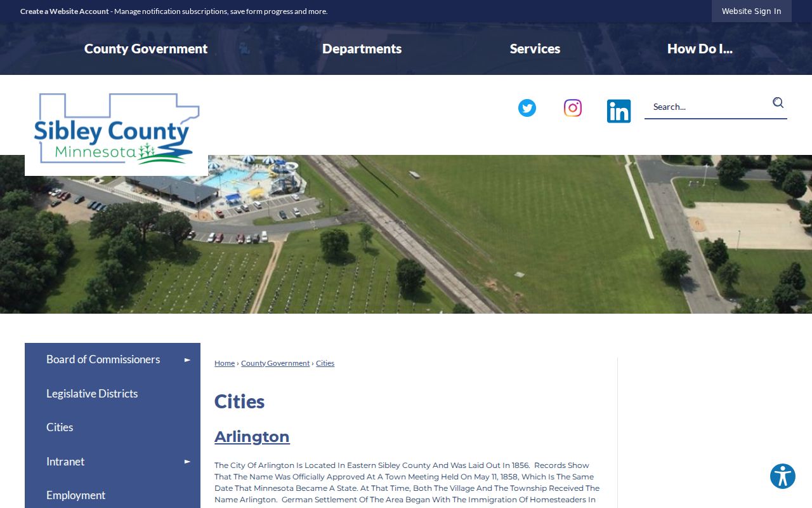Open the accessibility options widget
Screen dimensions: 812x508
(783, 476)
